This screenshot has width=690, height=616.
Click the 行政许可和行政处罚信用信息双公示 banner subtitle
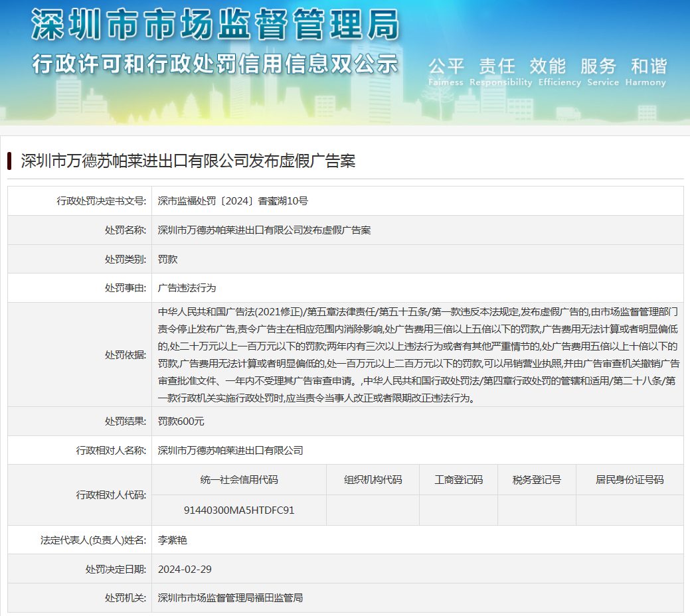tap(215, 63)
